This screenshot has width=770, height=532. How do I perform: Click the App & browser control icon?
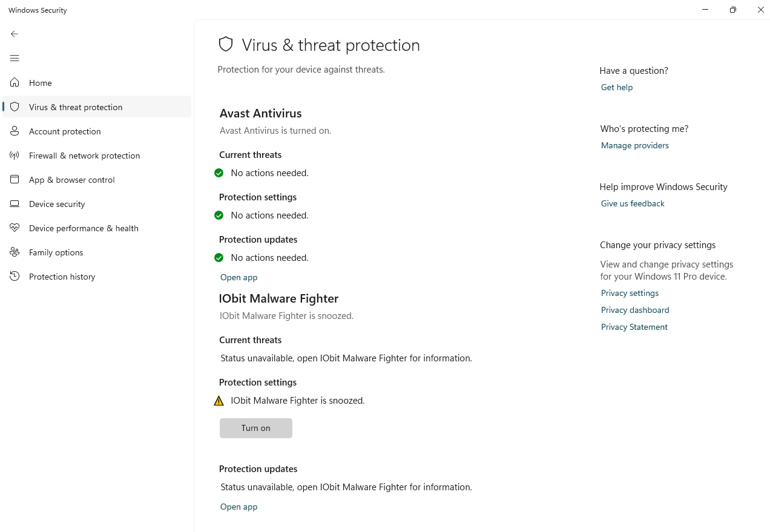pos(15,180)
